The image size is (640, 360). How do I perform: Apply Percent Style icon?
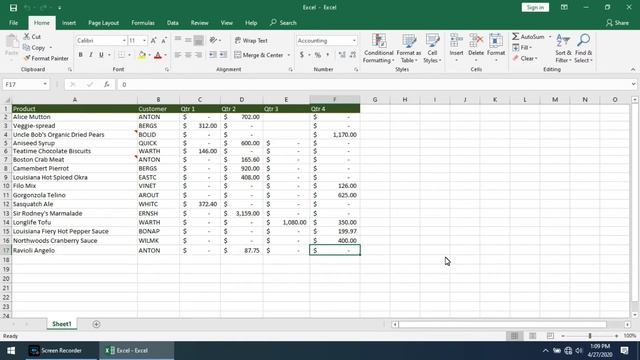tap(318, 55)
